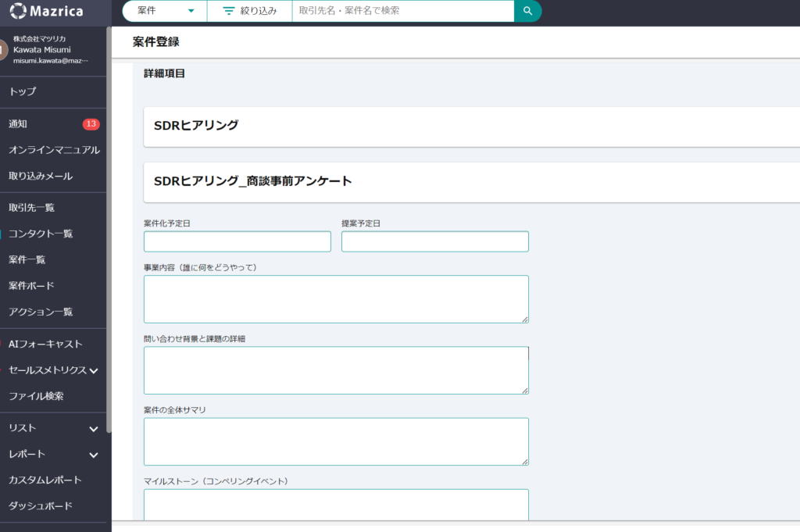The image size is (800, 532).
Task: Open the 案件 search type dropdown
Action: click(x=165, y=11)
